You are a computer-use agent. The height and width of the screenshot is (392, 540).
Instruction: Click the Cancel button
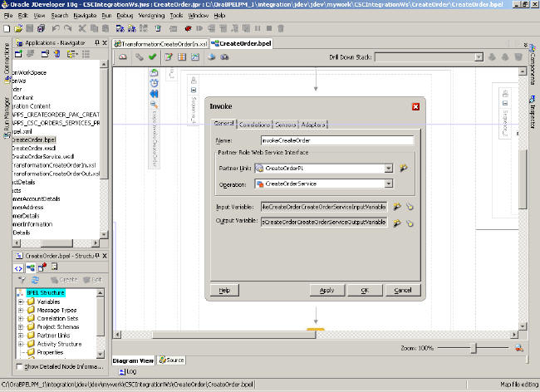403,290
